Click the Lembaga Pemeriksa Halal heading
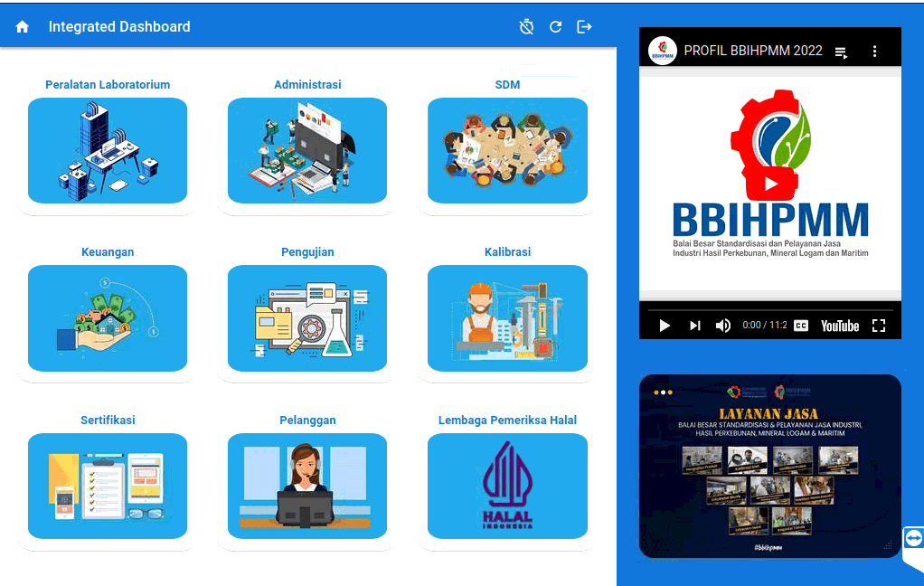 click(x=507, y=420)
